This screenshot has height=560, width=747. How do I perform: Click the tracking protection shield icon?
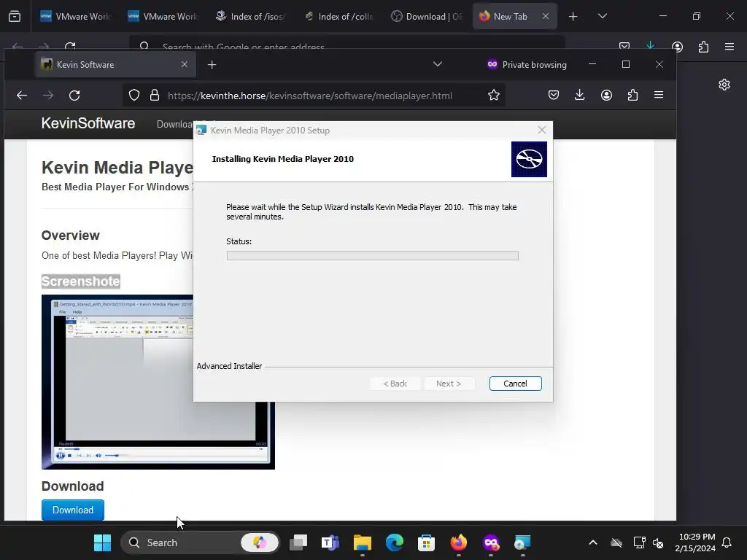point(134,96)
